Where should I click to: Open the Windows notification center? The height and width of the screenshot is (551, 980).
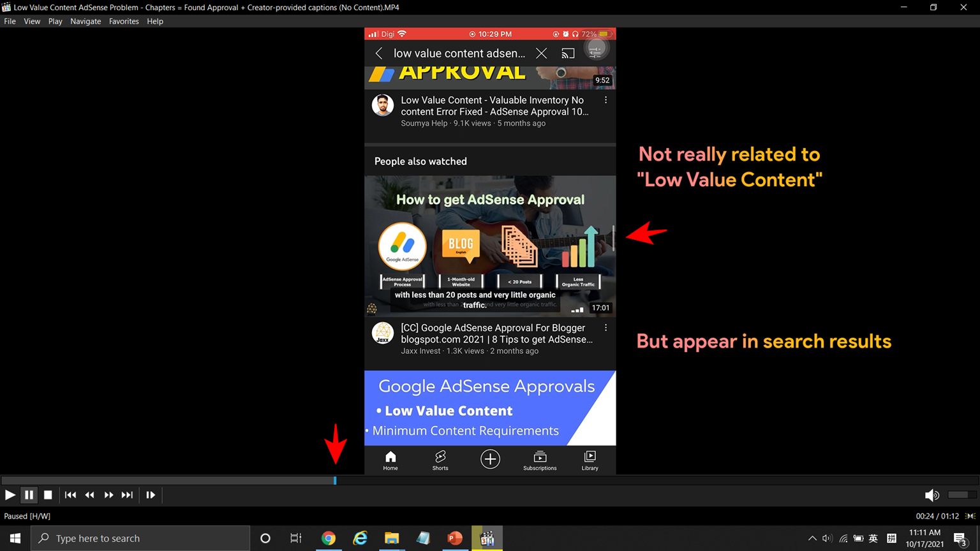click(961, 539)
